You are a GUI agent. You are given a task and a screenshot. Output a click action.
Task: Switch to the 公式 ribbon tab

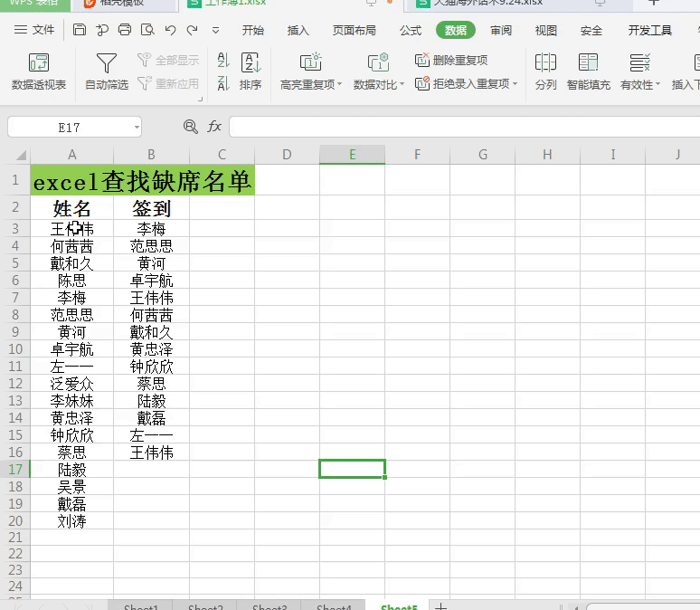coord(411,31)
